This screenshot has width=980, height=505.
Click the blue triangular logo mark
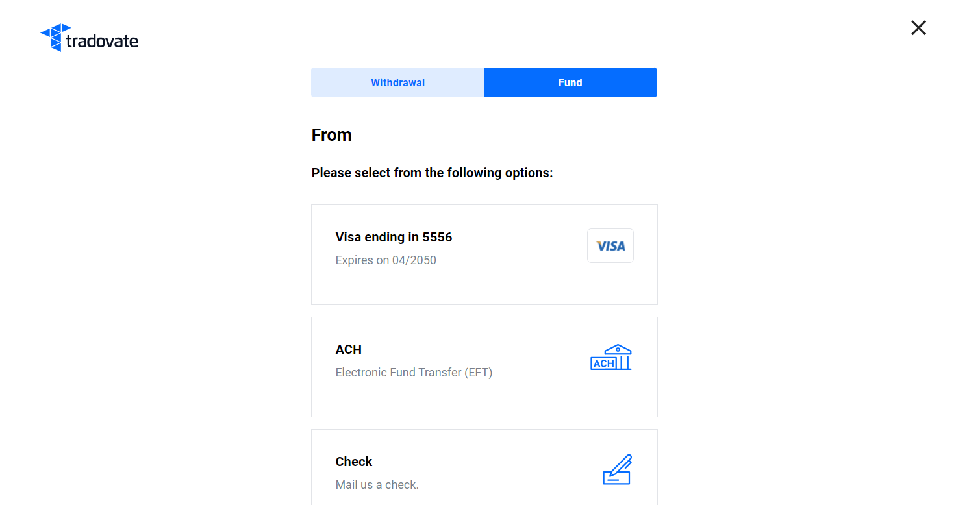coord(55,37)
